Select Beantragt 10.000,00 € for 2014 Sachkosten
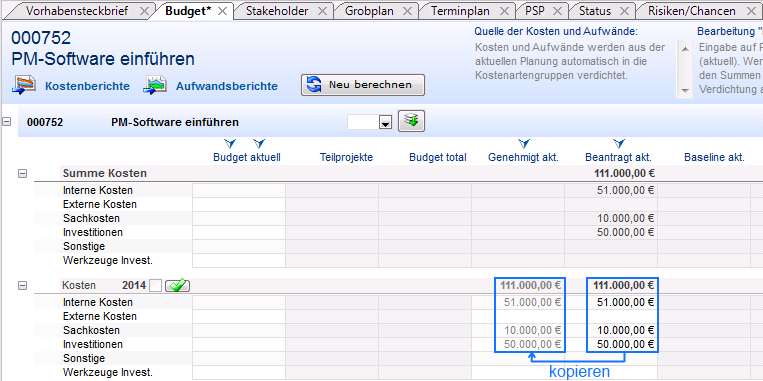This screenshot has height=381, width=763. point(626,330)
